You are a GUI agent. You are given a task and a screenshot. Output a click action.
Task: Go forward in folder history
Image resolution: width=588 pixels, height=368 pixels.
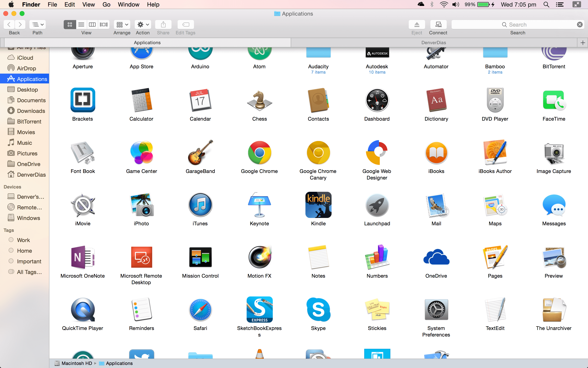20,25
